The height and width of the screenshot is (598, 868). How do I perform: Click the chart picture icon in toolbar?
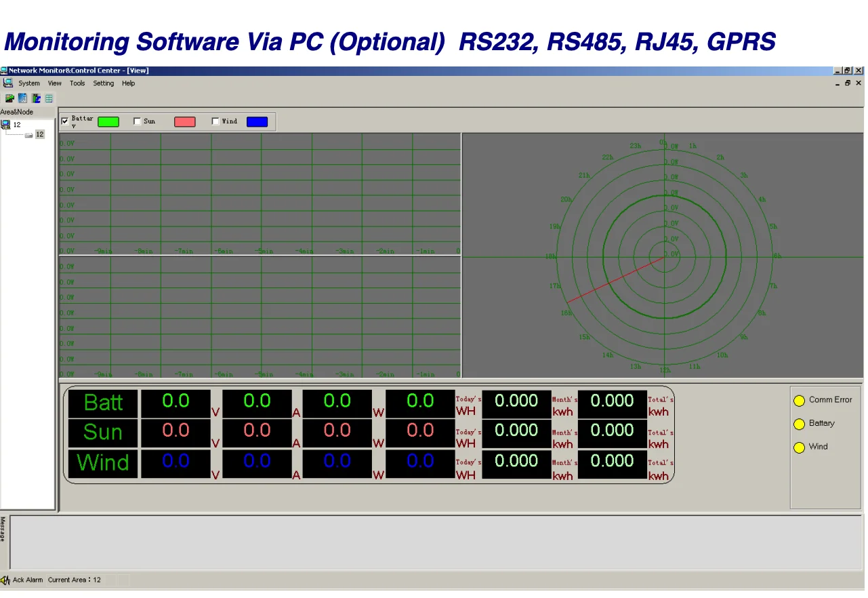[x=9, y=98]
